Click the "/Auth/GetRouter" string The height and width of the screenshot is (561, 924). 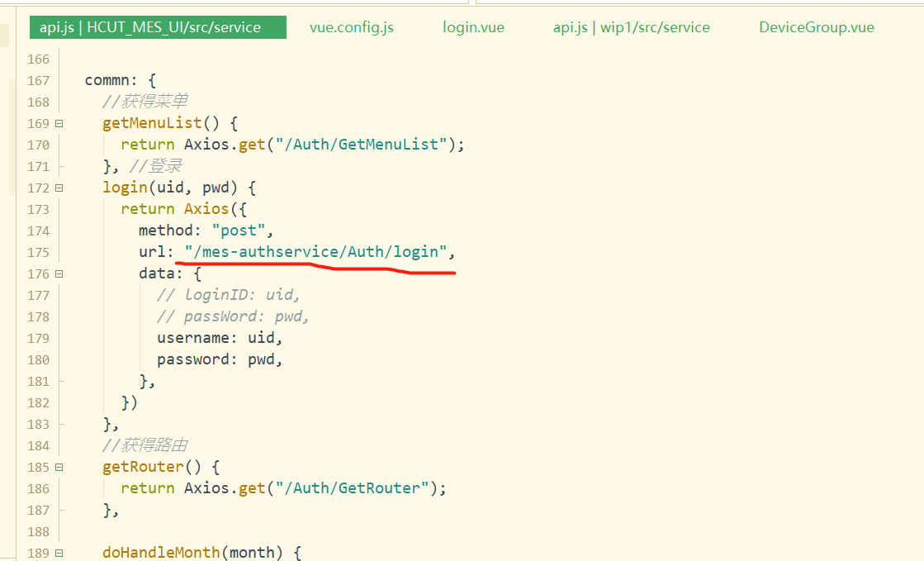pyautogui.click(x=352, y=488)
